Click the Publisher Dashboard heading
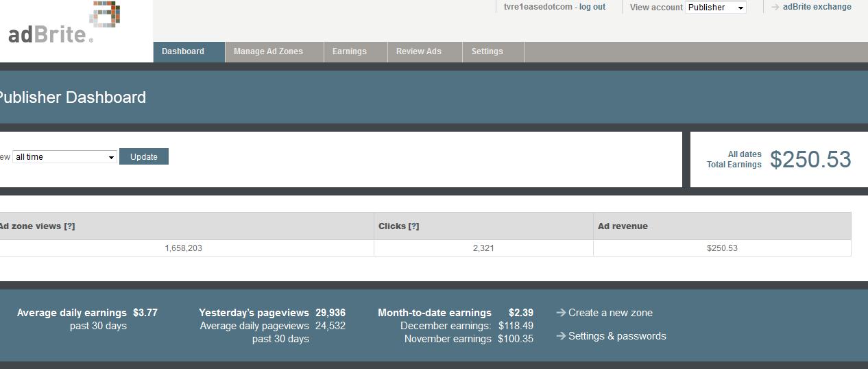Viewport: 868px width, 369px height. tap(72, 97)
